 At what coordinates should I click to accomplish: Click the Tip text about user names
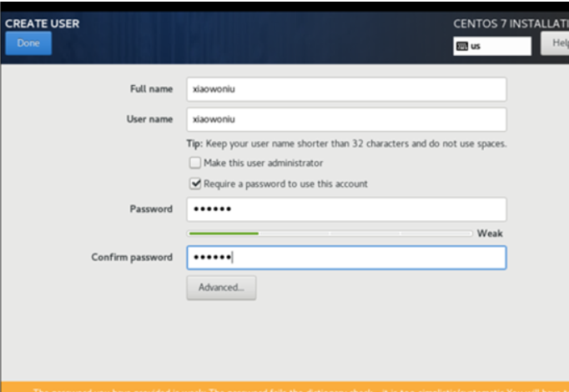click(346, 143)
